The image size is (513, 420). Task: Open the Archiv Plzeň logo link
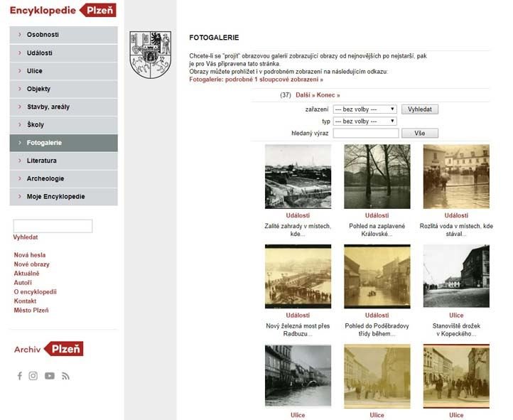(49, 349)
